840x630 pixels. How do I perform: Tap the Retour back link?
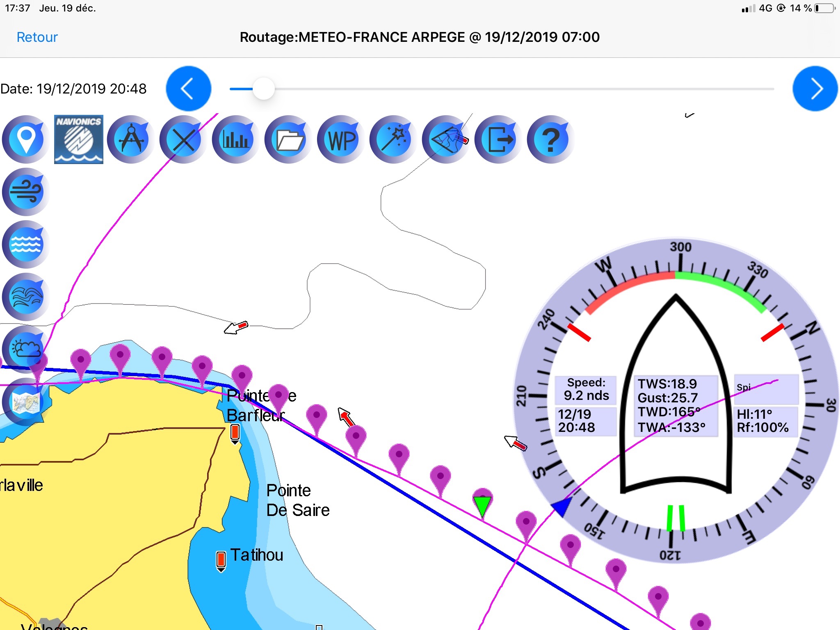37,37
